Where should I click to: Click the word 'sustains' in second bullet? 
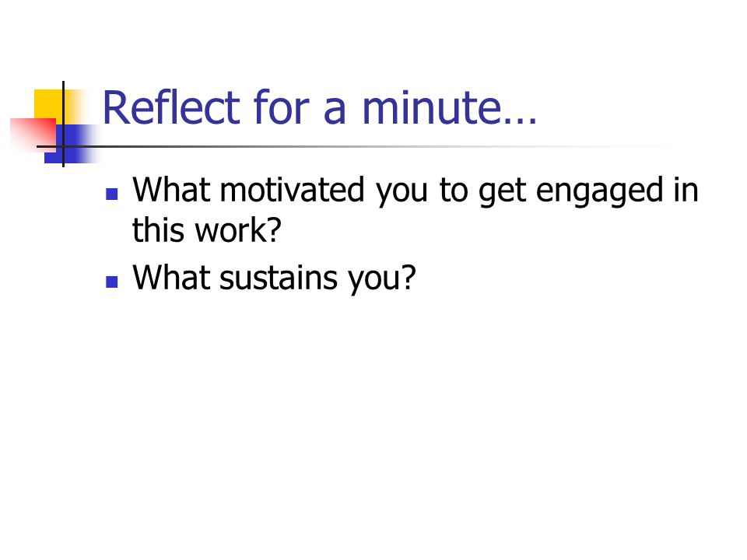click(x=278, y=278)
